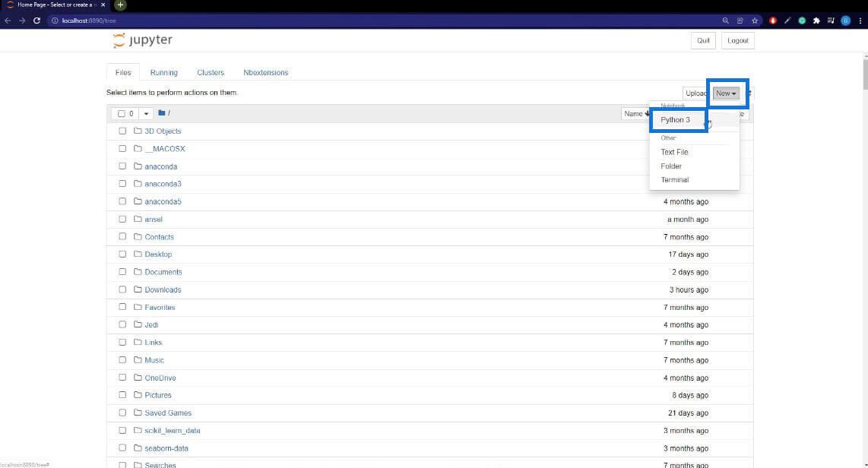
Task: Open the browser profile avatar
Action: coord(845,21)
